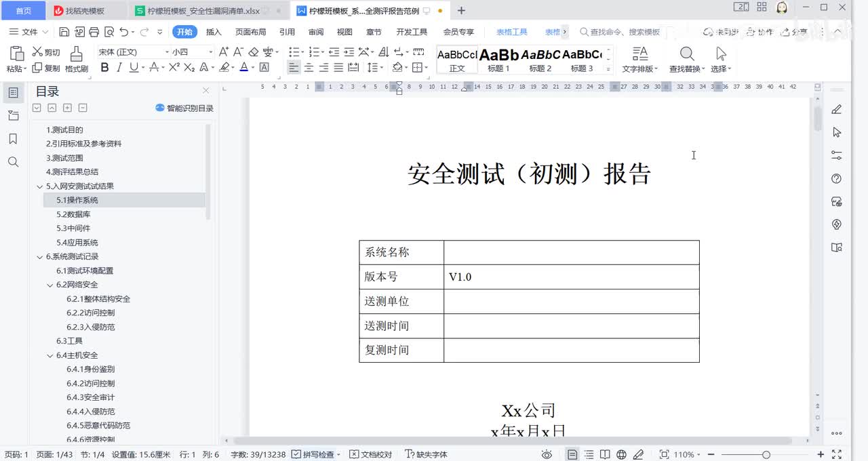868x461 pixels.
Task: Click the justify alignment icon
Action: (338, 67)
